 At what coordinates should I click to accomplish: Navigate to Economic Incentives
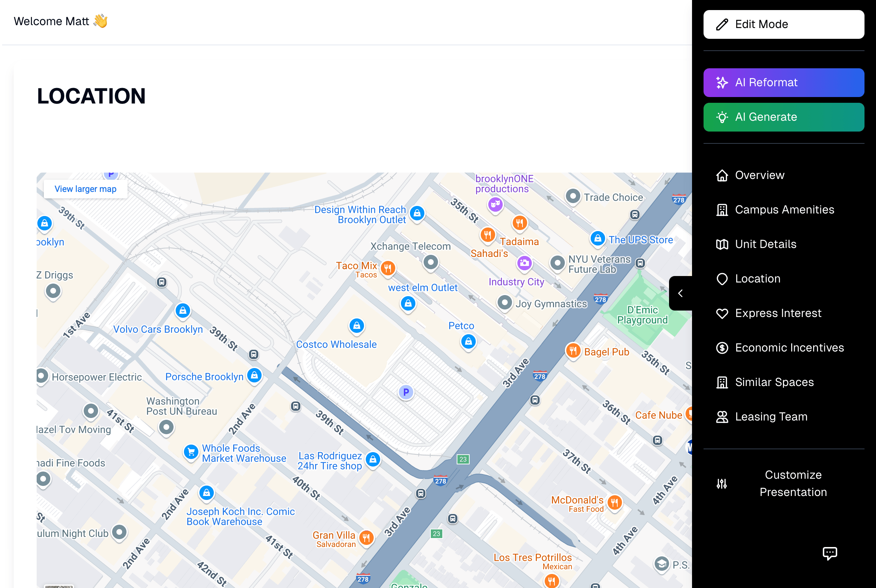click(x=783, y=348)
